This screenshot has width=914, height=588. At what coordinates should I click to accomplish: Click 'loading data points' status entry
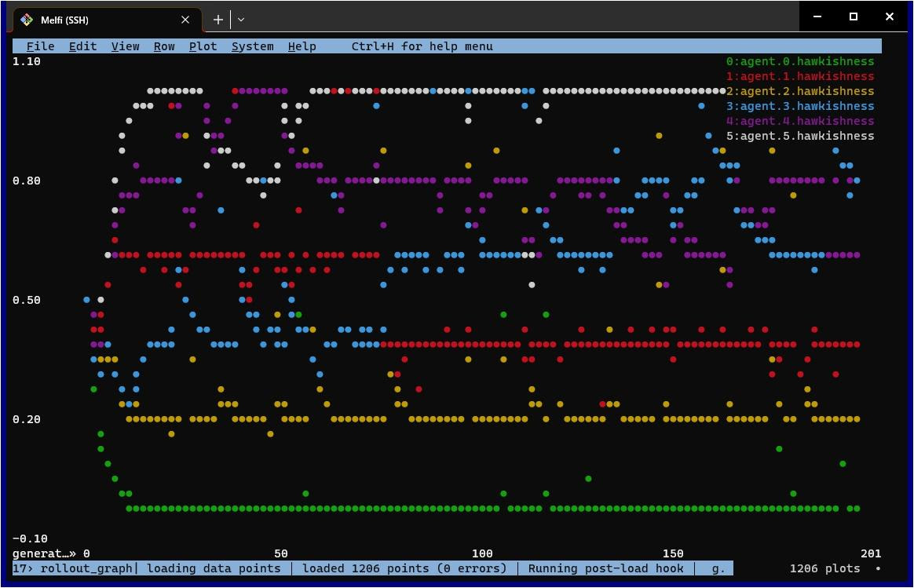pos(214,568)
